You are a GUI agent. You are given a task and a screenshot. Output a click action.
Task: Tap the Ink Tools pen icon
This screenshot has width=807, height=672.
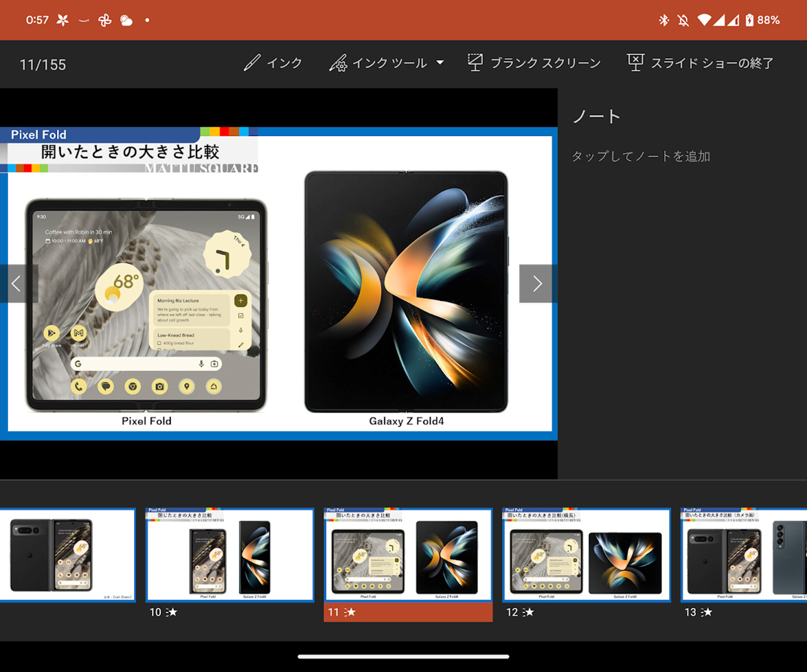(x=338, y=63)
